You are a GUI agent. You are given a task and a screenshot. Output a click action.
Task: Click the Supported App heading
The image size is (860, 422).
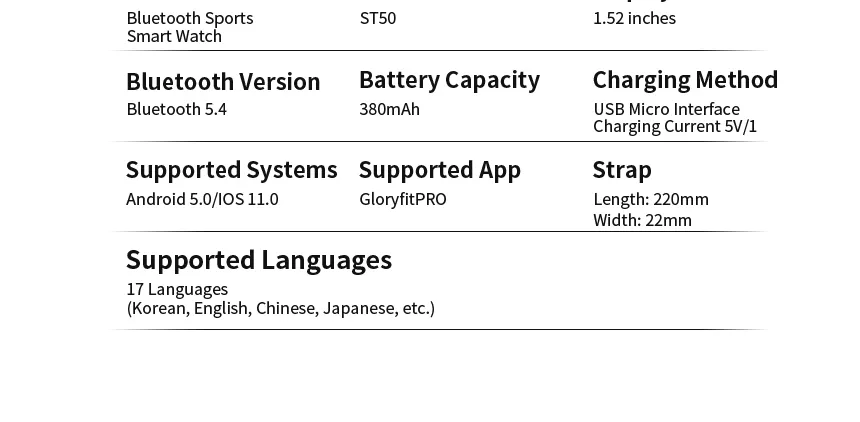440,170
